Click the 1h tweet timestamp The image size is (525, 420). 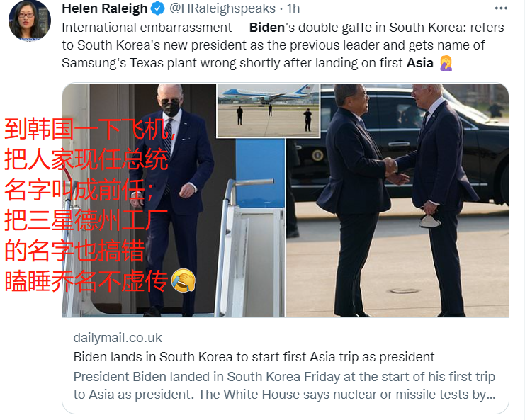(293, 8)
